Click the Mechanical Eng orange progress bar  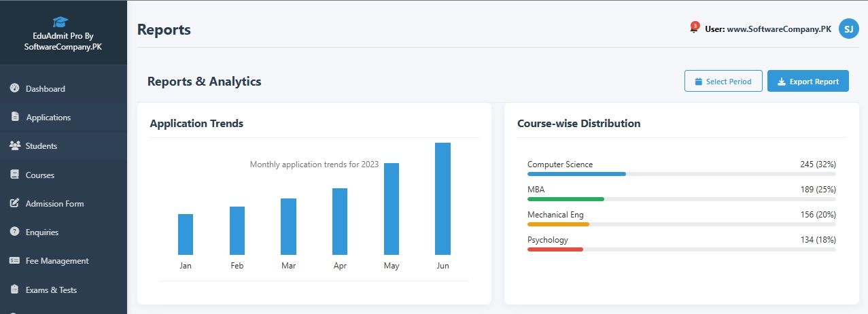[558, 224]
